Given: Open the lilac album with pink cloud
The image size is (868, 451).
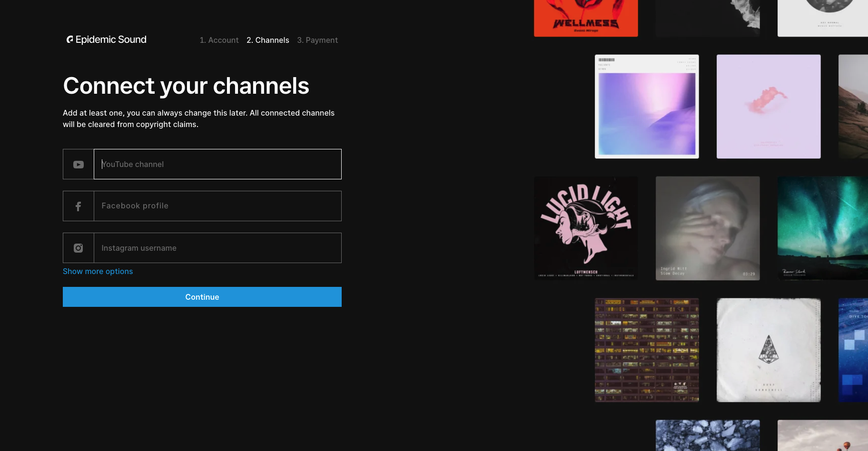Looking at the screenshot, I should [769, 107].
